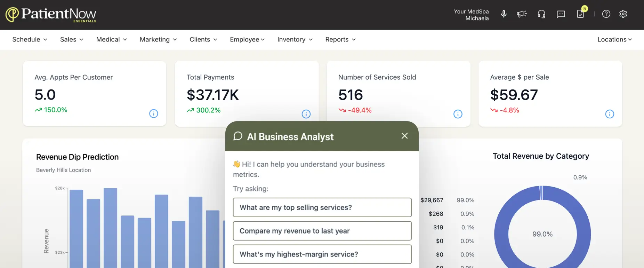Click the AI Business Analyst chat bubble icon

pos(238,136)
